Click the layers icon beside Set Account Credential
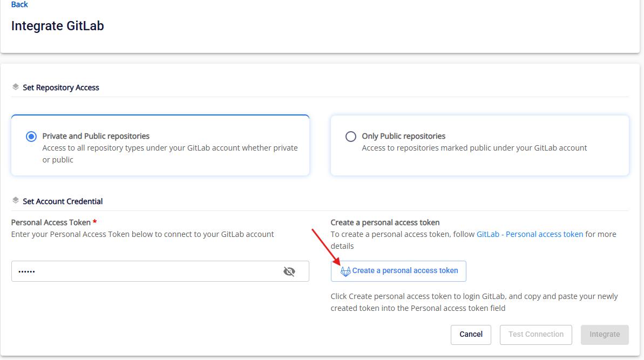 coord(16,201)
